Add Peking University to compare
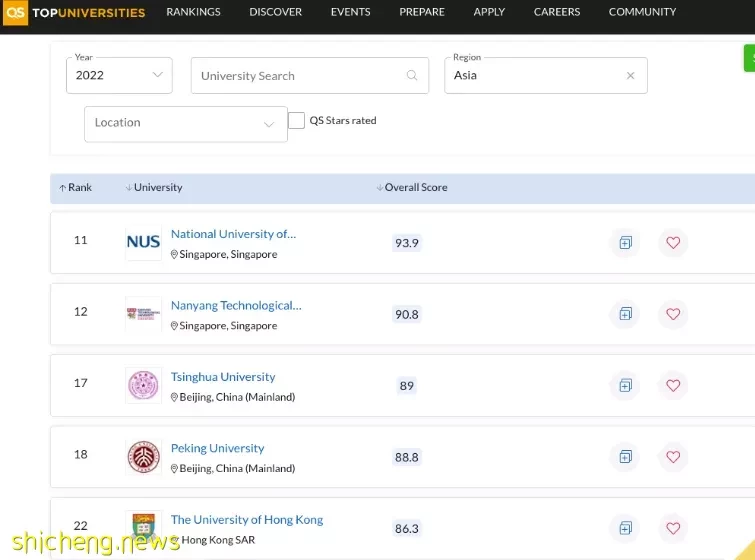 pos(625,456)
